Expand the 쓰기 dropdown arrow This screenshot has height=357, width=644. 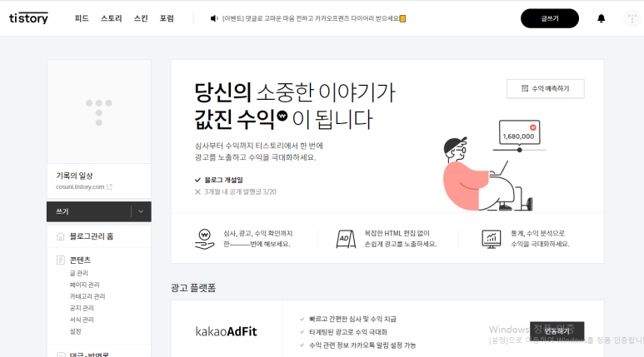tap(141, 211)
